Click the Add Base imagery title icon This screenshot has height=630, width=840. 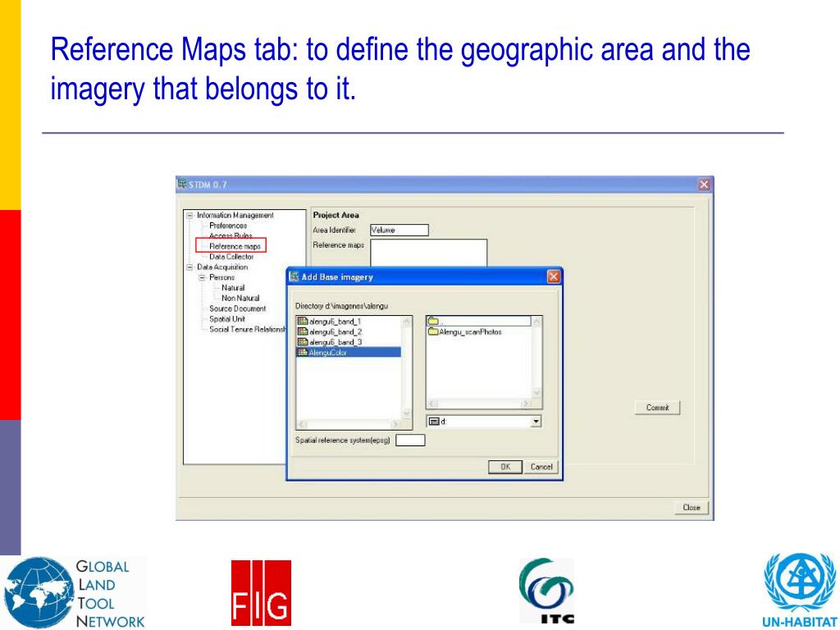click(294, 276)
